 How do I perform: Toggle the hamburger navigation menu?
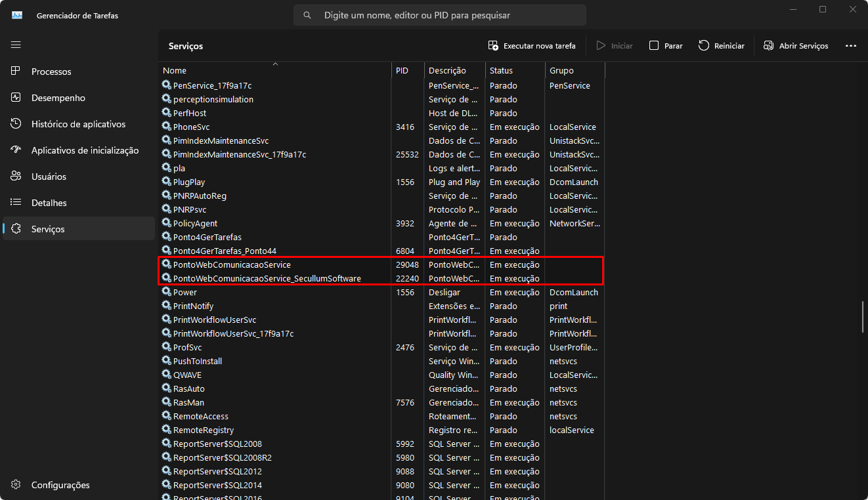click(16, 45)
